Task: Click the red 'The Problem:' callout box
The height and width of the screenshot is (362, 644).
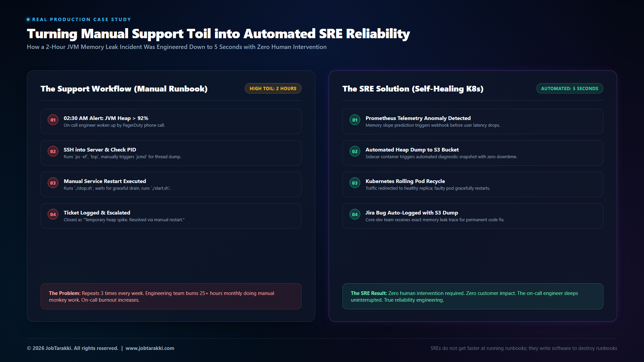Action: coord(171,296)
